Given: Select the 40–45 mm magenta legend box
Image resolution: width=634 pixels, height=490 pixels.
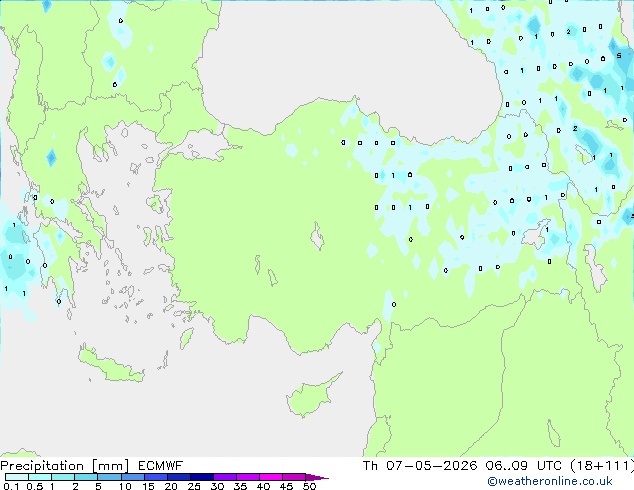Looking at the screenshot, I should [271, 477].
